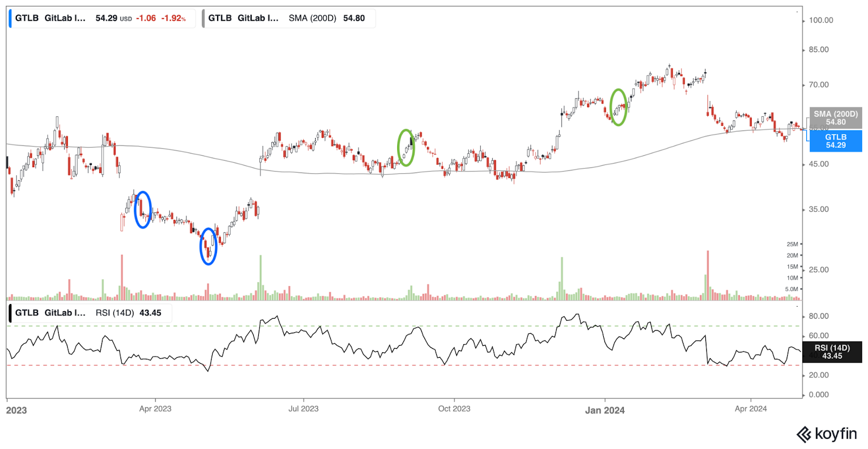
Task: Click the 25M volume axis label
Action: 793,244
